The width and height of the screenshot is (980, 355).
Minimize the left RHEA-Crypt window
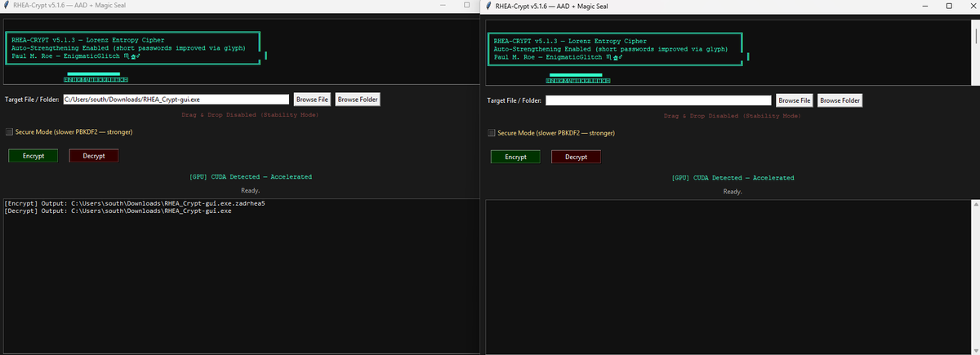point(443,6)
